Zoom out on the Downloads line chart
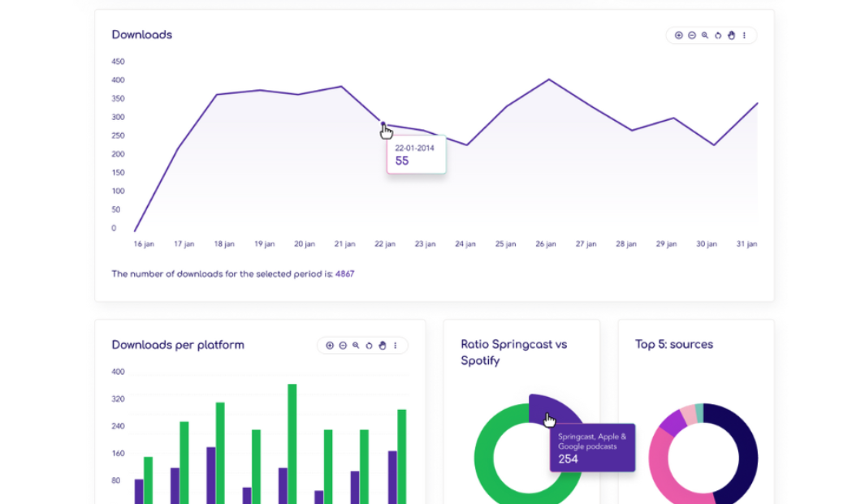 tap(692, 35)
